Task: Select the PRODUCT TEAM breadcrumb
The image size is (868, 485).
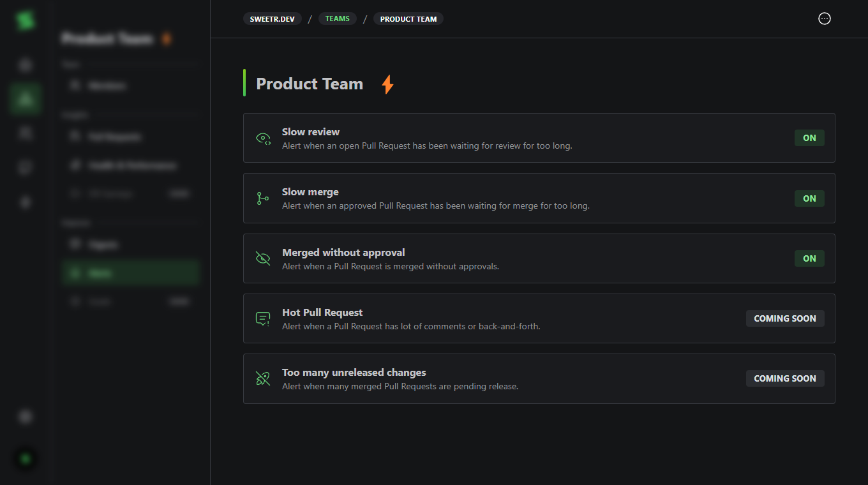Action: [408, 19]
